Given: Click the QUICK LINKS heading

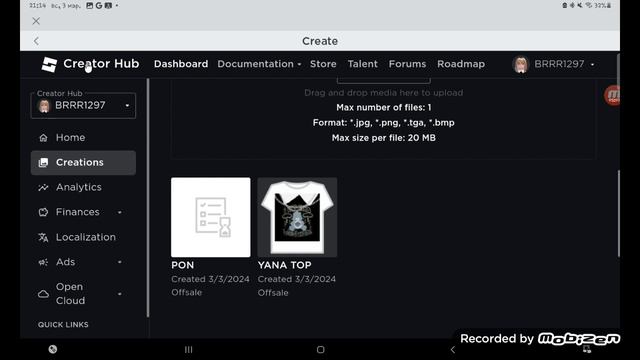Looking at the screenshot, I should coord(63,324).
